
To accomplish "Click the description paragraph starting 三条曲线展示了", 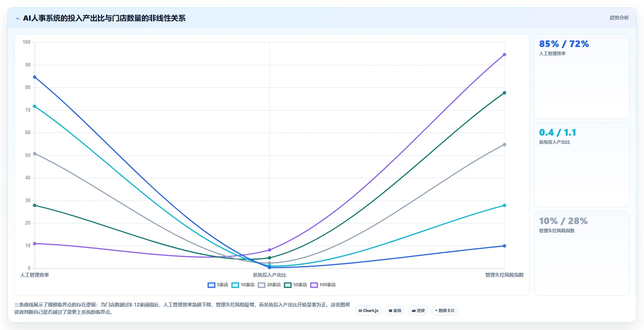I will tap(182, 308).
